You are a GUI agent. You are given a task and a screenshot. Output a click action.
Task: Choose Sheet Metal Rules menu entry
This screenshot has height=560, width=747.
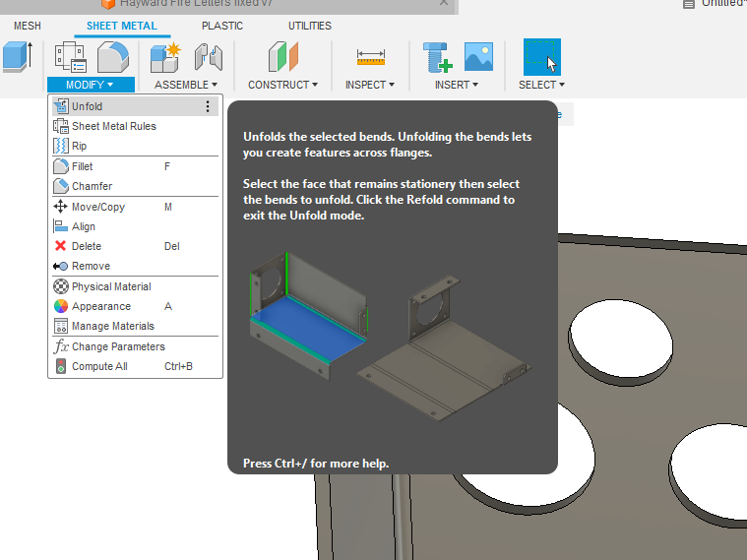pos(135,126)
